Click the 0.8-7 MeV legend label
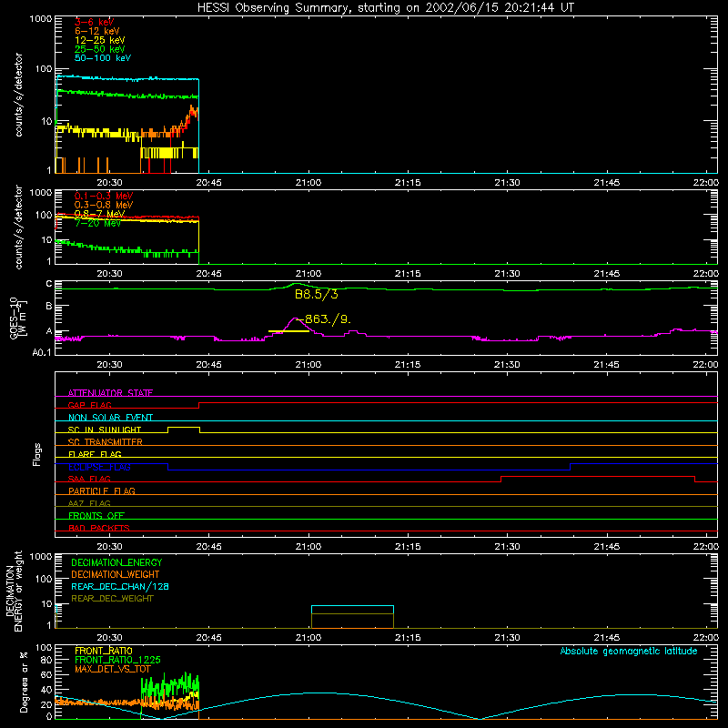 pos(100,214)
